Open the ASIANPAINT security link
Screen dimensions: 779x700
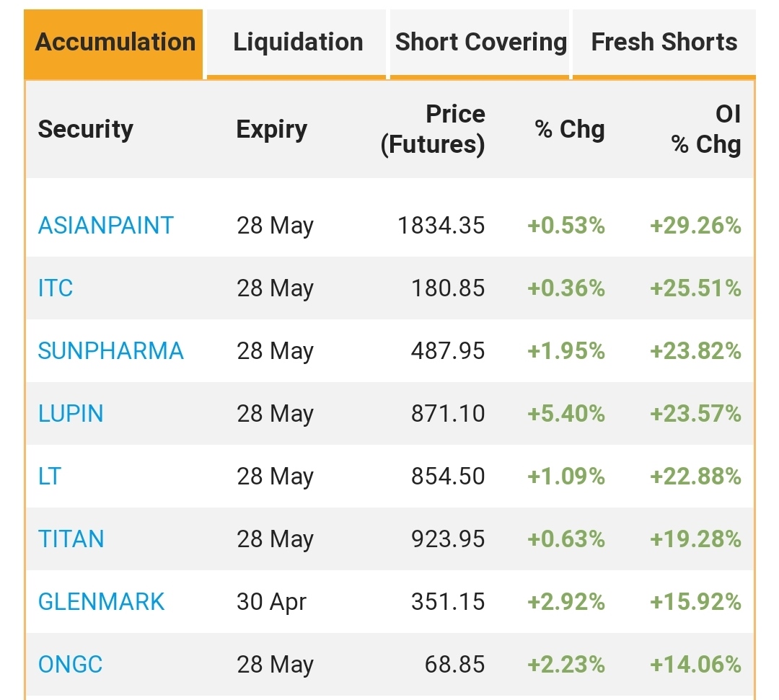106,226
